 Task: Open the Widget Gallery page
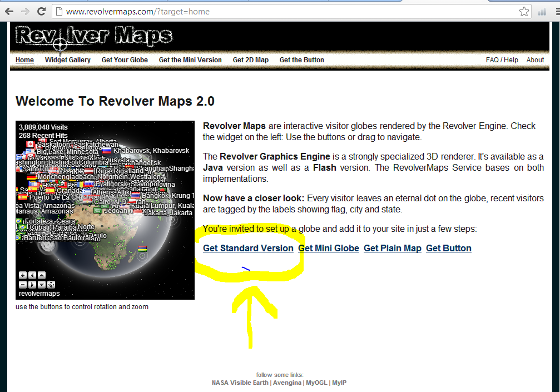(x=68, y=60)
